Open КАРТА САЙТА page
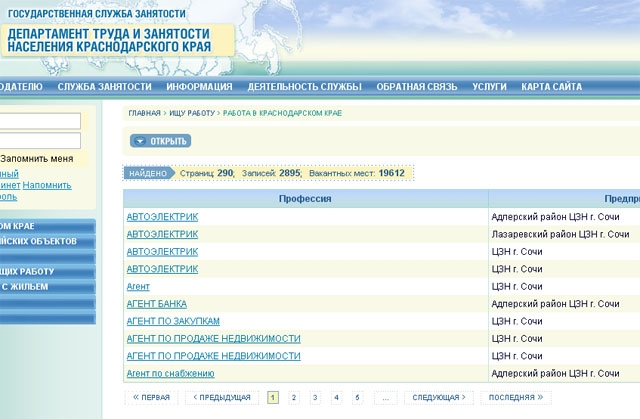Screen dimensions: 640x419 click(551, 87)
